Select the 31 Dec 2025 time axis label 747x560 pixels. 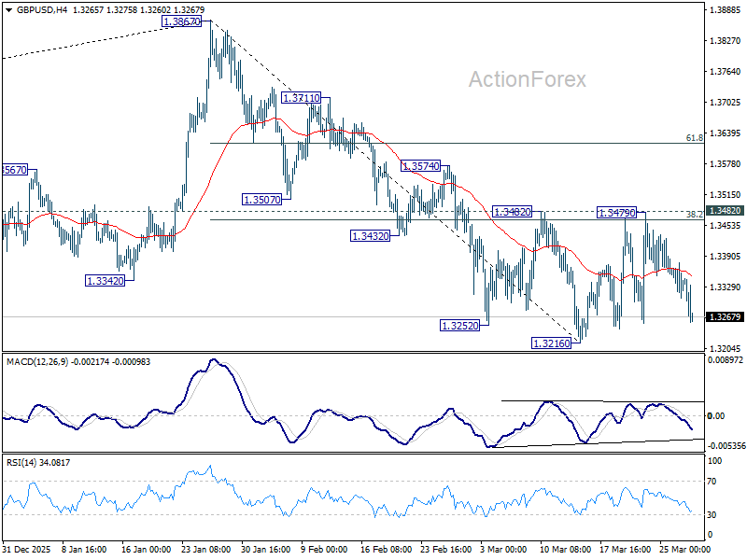point(25,551)
